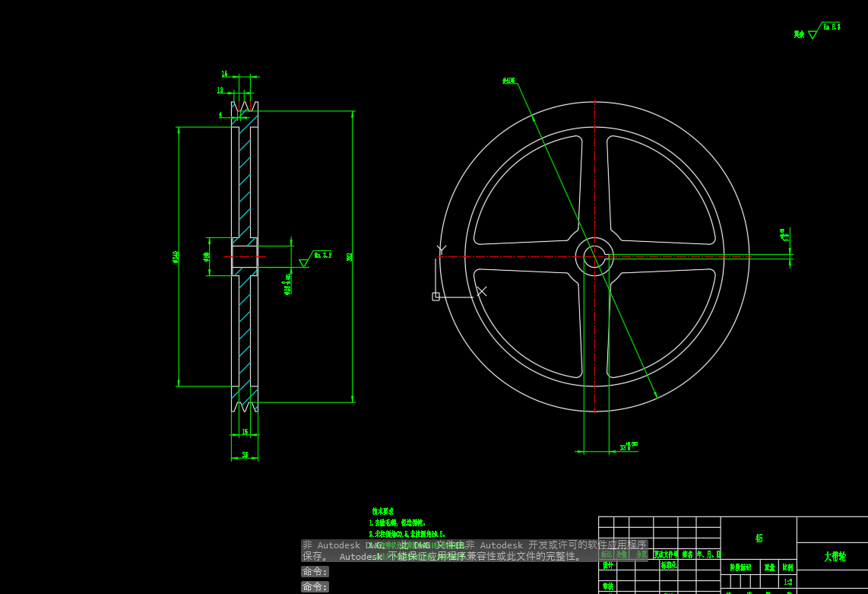Select the 15 groove-pitch dimension at bottom

point(245,432)
